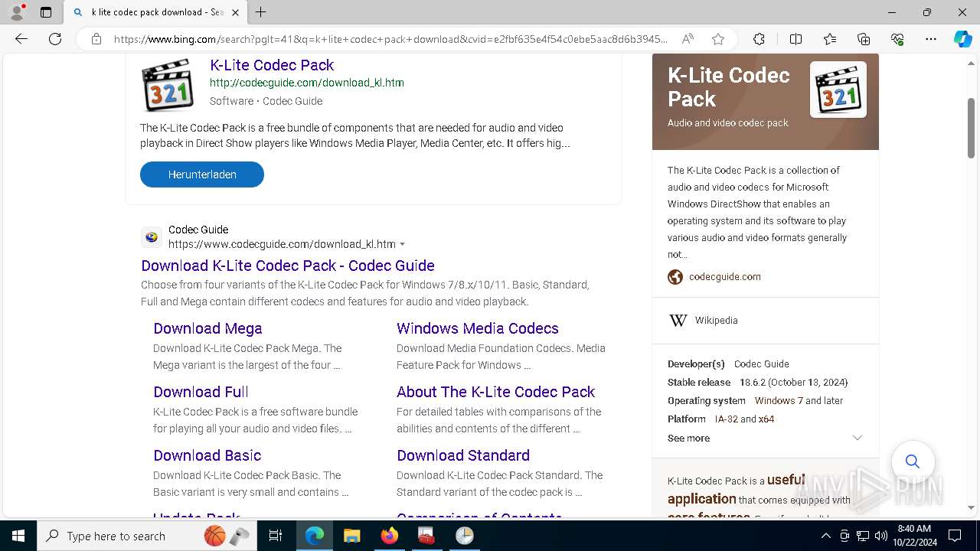Viewport: 980px width, 551px height.
Task: Focus the taskbar search box
Action: pos(147,536)
